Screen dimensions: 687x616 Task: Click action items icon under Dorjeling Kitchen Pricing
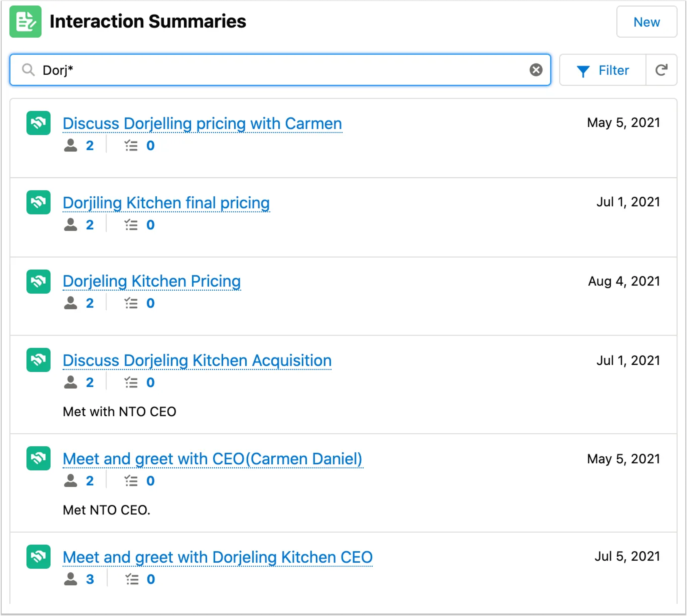pos(131,303)
